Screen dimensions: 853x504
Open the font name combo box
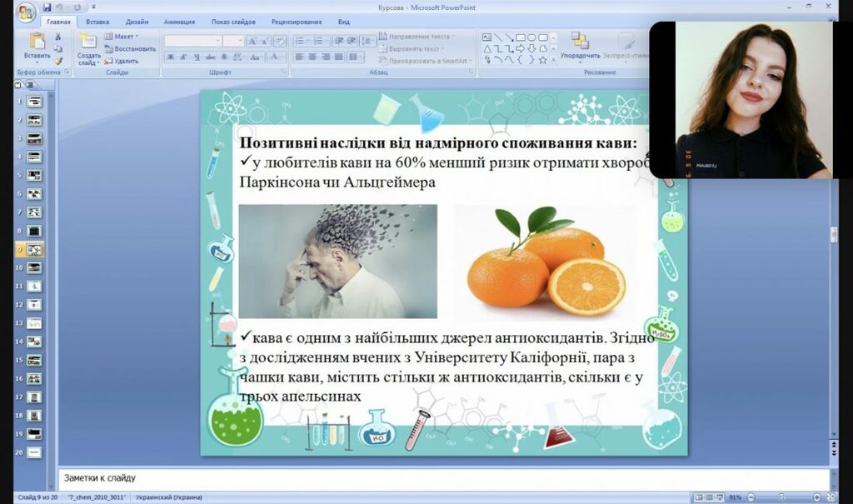[192, 40]
